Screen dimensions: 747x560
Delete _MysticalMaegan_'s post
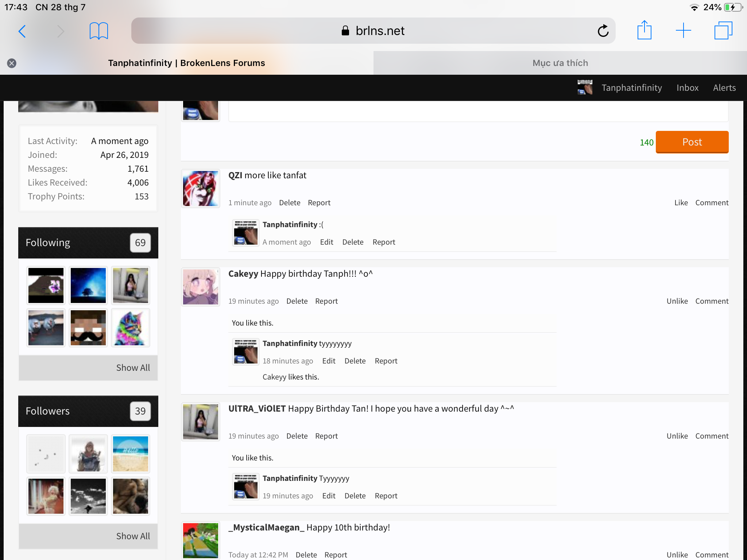point(306,555)
